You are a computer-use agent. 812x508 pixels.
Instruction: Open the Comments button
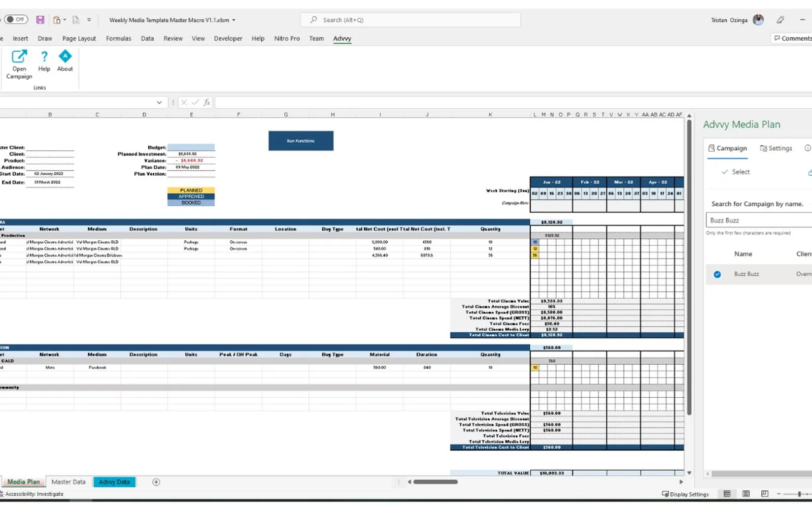point(793,39)
